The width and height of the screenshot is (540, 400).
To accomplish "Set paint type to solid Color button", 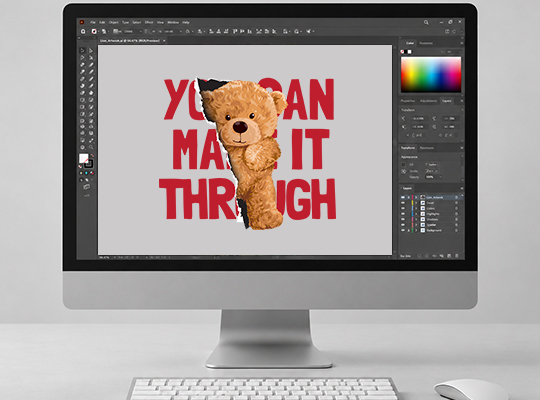I will coord(81,173).
